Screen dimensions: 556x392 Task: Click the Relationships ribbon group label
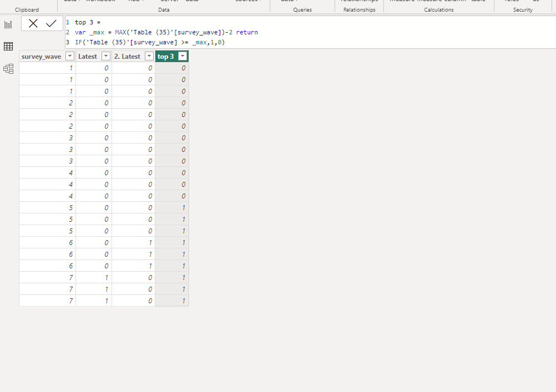359,10
